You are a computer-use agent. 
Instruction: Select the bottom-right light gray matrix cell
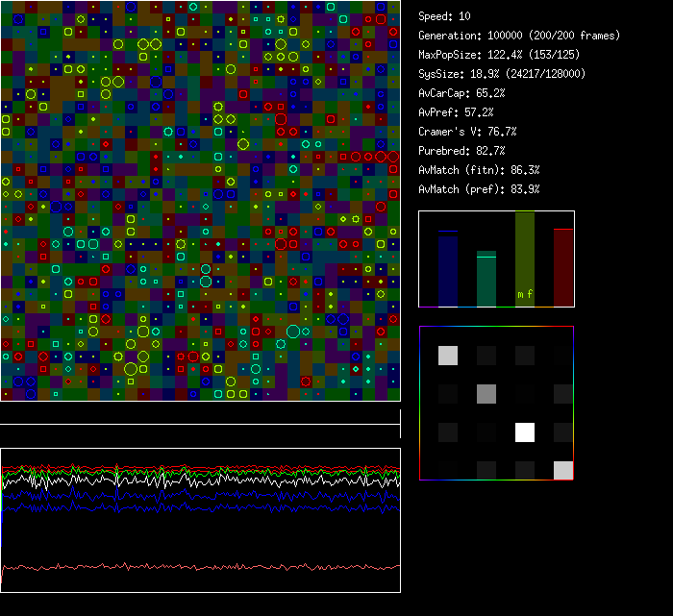click(562, 470)
